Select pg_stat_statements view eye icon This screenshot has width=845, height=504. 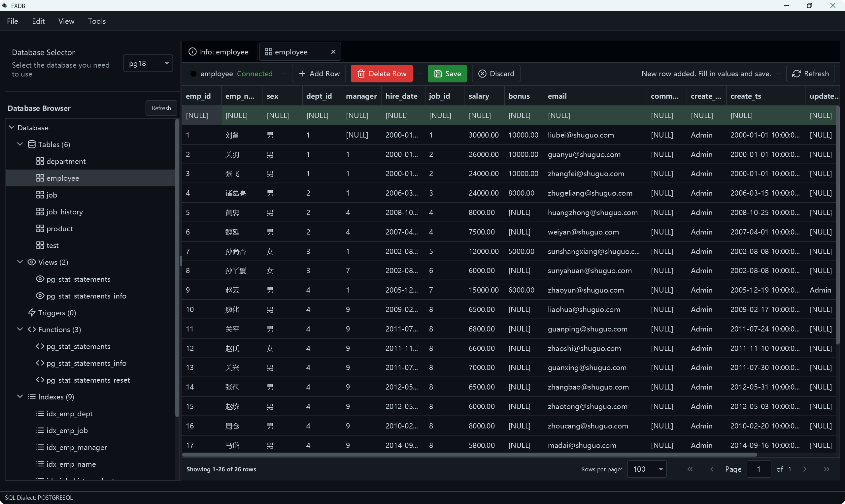pyautogui.click(x=40, y=279)
